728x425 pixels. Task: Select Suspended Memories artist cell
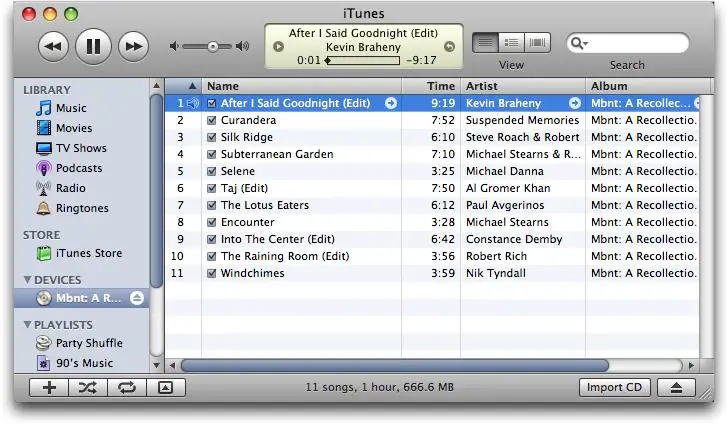point(523,120)
